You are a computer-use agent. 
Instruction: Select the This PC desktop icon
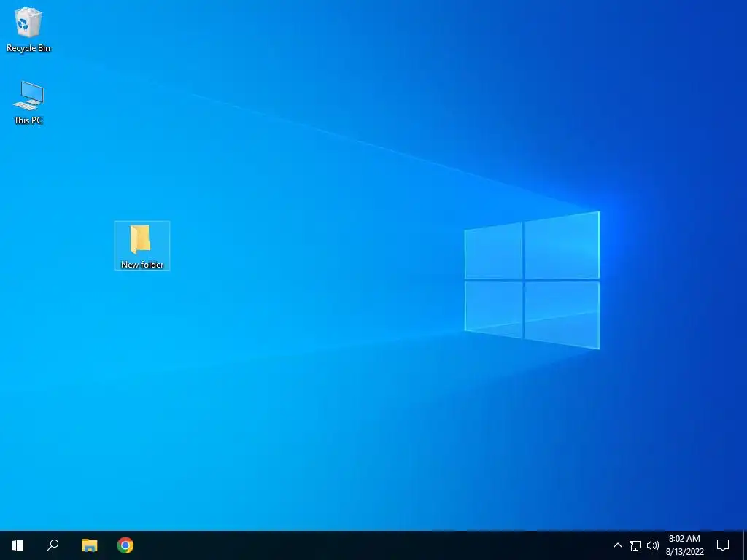[x=28, y=102]
